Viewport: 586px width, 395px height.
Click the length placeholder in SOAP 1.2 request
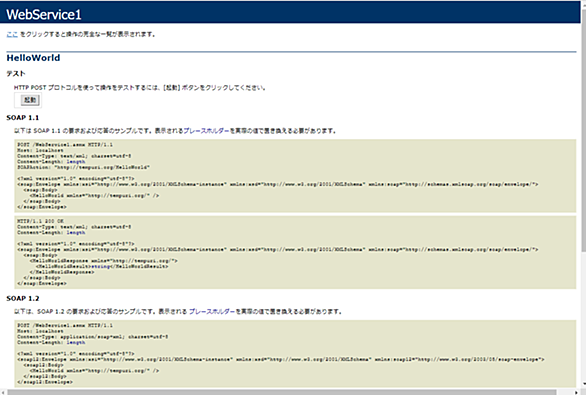pos(76,343)
